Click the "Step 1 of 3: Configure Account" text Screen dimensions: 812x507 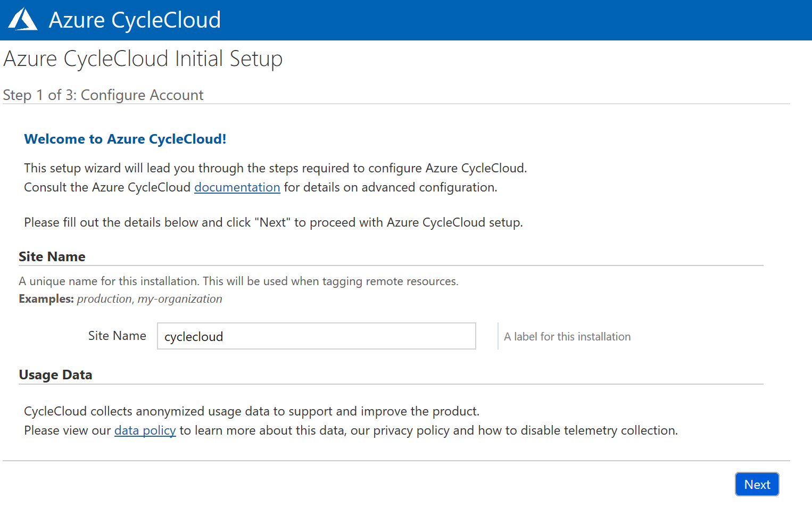click(x=103, y=95)
